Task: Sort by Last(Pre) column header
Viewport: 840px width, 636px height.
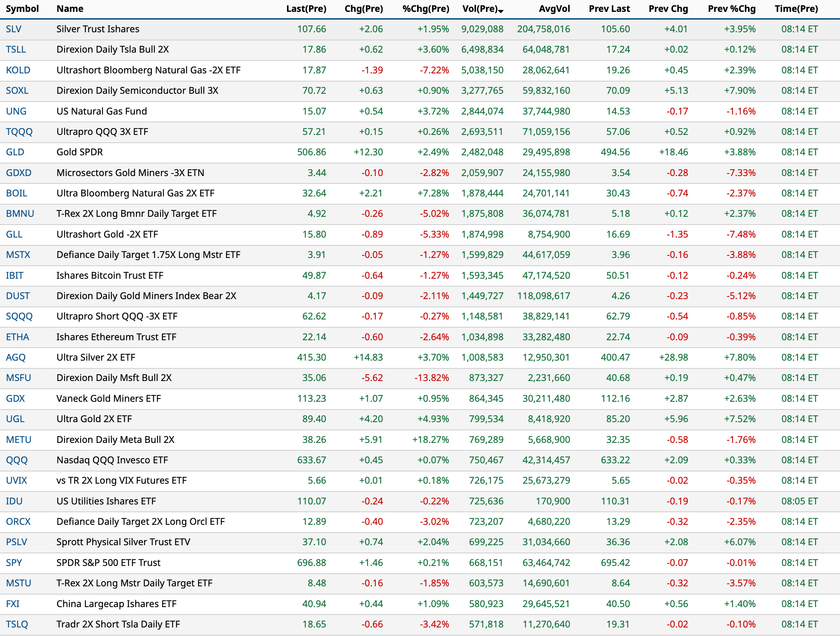Action: (306, 9)
